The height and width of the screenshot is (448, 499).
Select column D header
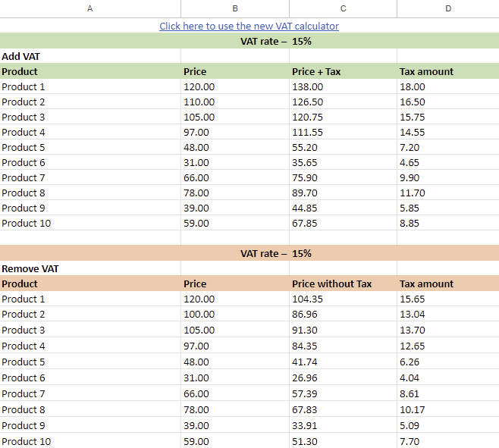coord(447,8)
